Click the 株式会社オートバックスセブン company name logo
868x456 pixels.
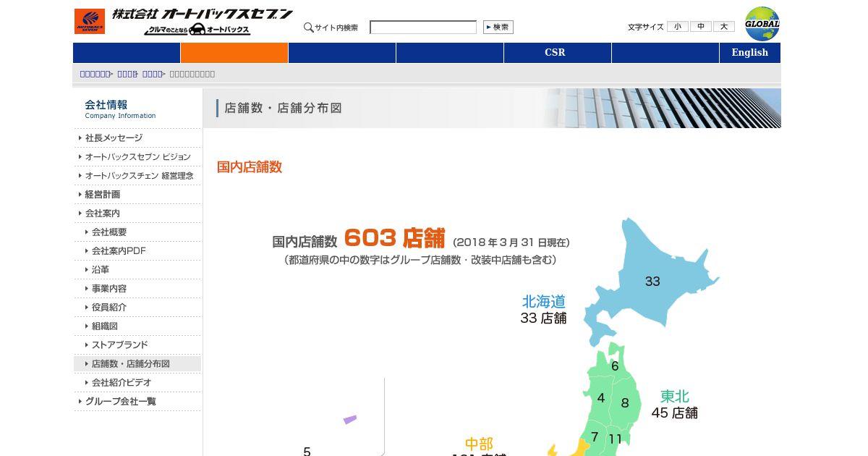click(x=203, y=14)
